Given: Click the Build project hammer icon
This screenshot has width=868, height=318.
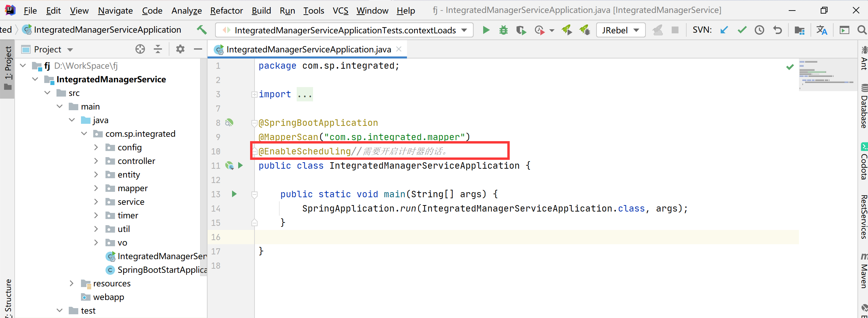Looking at the screenshot, I should click(x=202, y=30).
